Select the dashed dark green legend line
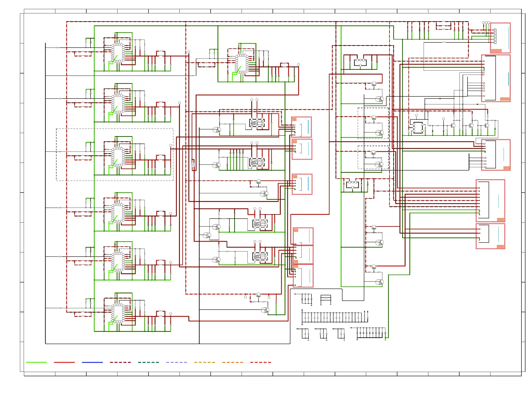532x395 pixels. (x=148, y=362)
